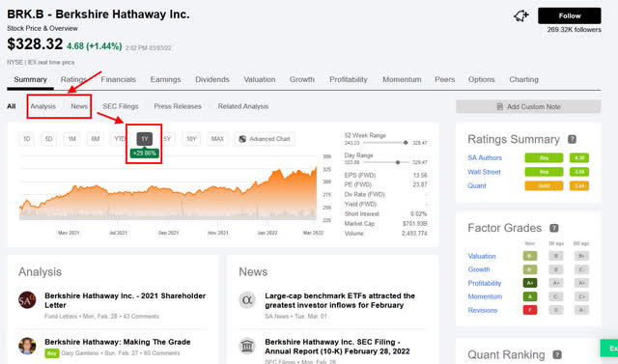Select the All content filter
Screen dimensions: 618x364
point(12,106)
